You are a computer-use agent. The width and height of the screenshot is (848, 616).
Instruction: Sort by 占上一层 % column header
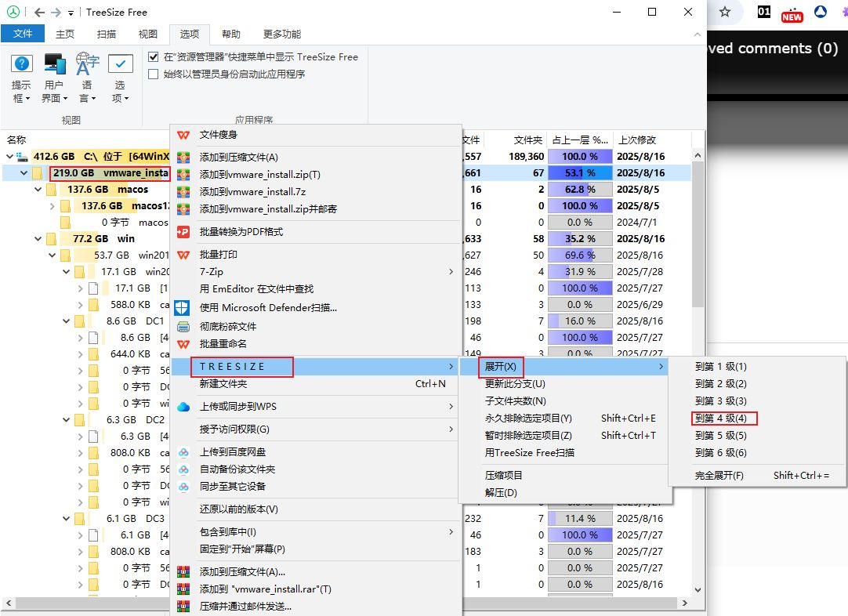[x=580, y=140]
